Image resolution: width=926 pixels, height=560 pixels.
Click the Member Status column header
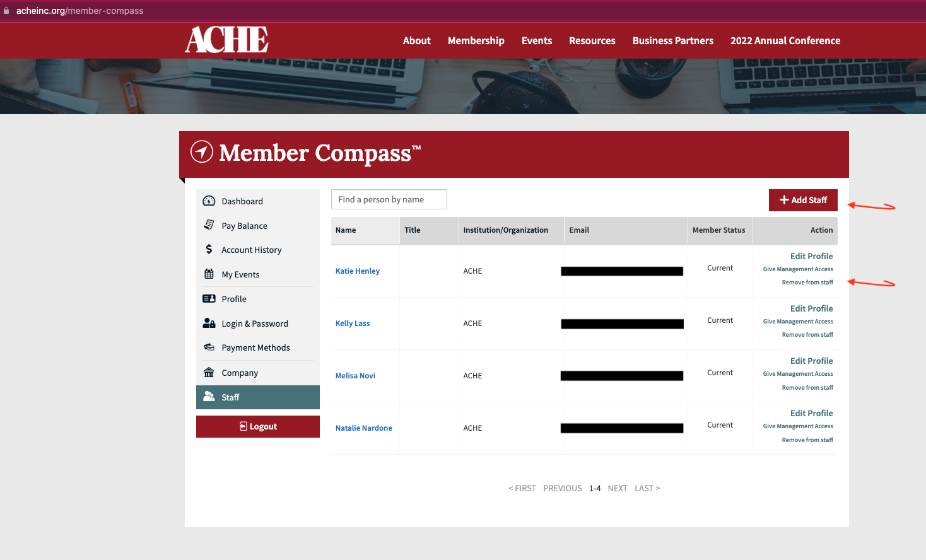(x=719, y=230)
